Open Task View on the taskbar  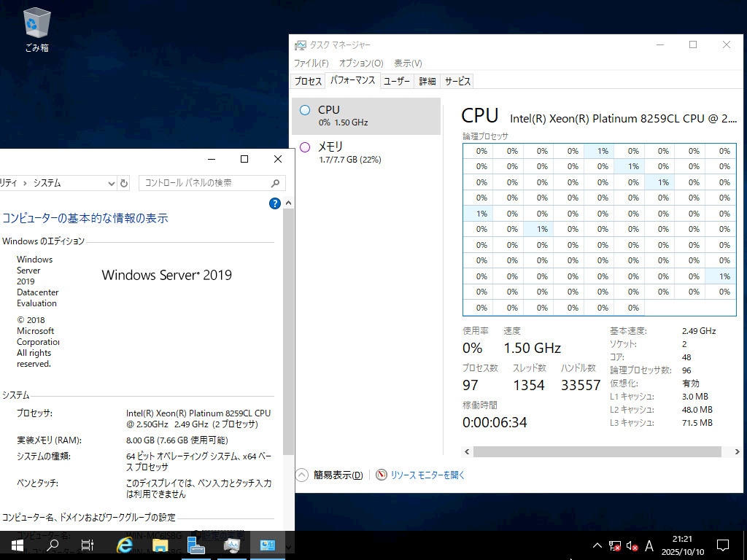coord(88,545)
